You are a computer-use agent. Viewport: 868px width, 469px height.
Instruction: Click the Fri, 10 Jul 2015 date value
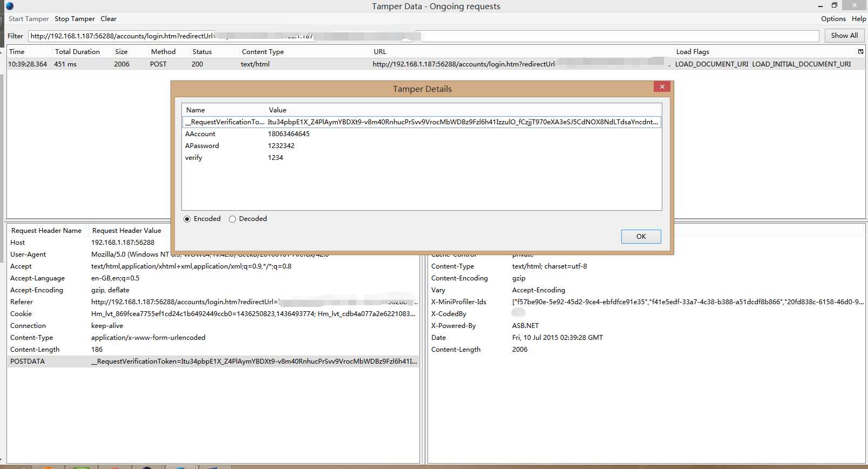click(558, 338)
